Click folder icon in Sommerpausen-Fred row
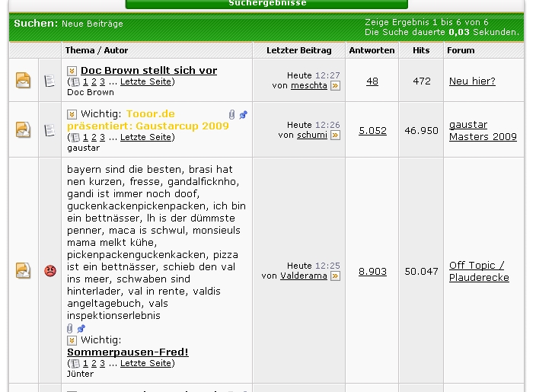Image resolution: width=536 pixels, height=392 pixels. click(24, 270)
